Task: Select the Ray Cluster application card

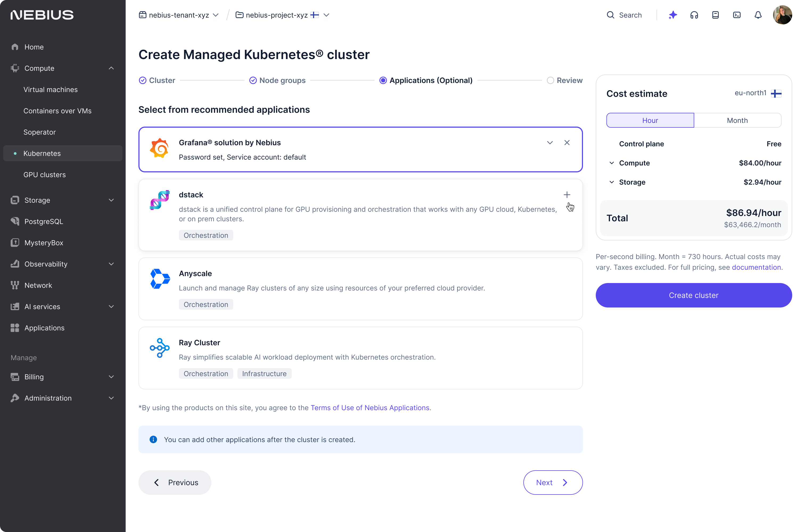Action: (x=360, y=358)
